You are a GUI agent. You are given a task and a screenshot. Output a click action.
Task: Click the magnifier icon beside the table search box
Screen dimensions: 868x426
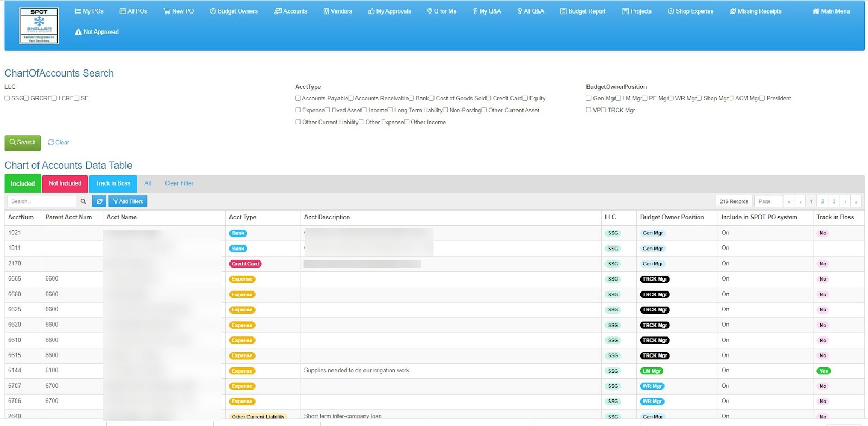[83, 201]
